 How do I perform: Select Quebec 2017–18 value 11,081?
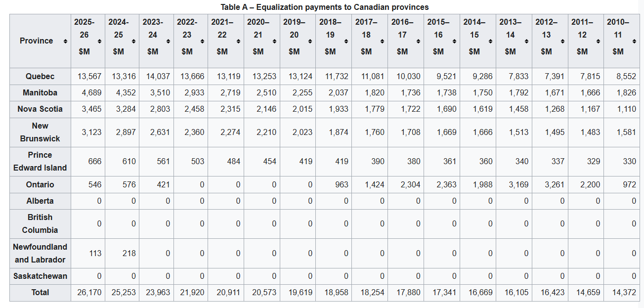373,76
